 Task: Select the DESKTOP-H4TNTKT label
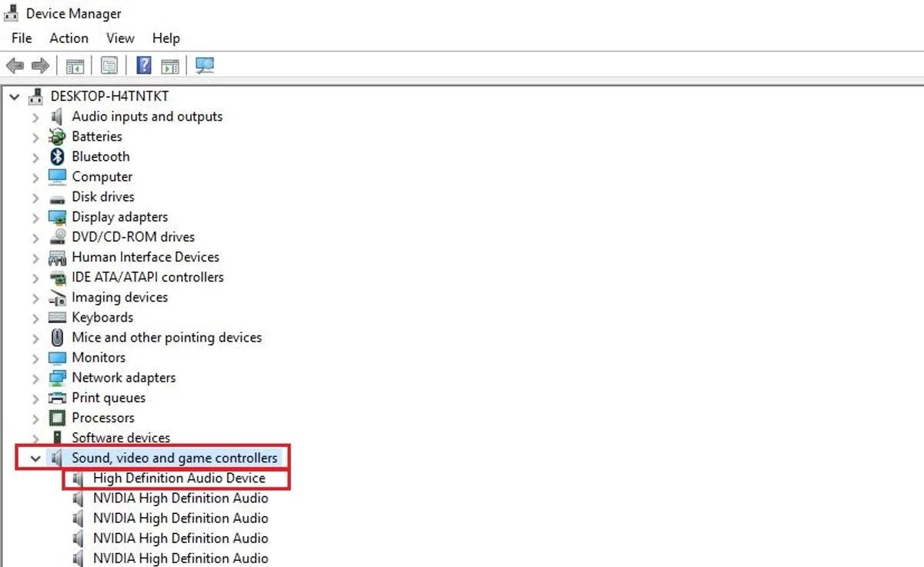[109, 96]
